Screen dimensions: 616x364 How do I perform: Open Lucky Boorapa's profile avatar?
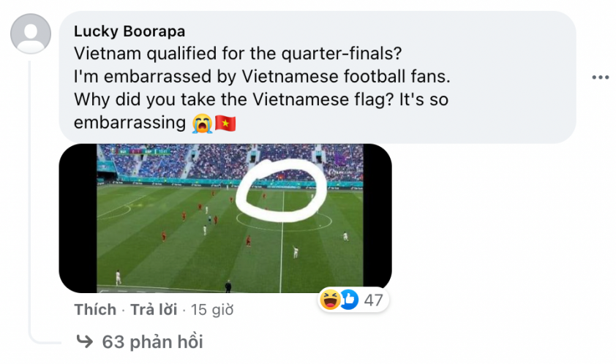pos(31,34)
